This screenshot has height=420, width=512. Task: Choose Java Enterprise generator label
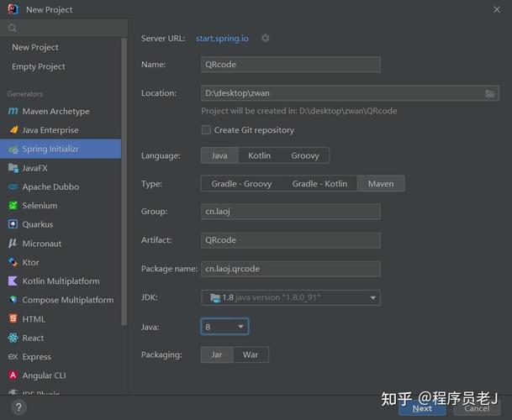point(50,130)
